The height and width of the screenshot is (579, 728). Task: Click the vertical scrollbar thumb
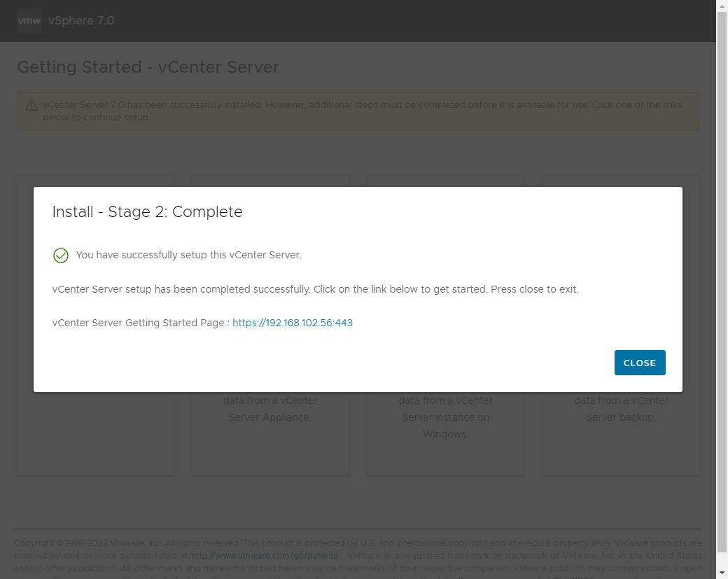click(x=722, y=282)
